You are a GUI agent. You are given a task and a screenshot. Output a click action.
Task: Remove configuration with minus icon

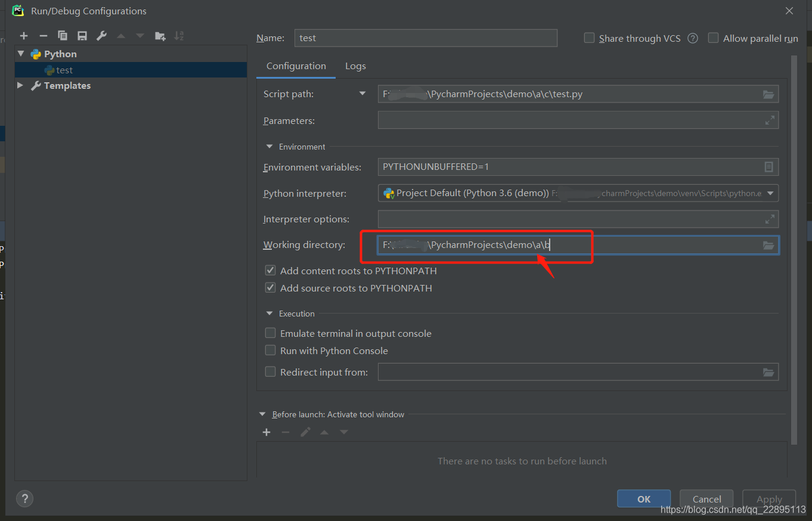pos(43,36)
